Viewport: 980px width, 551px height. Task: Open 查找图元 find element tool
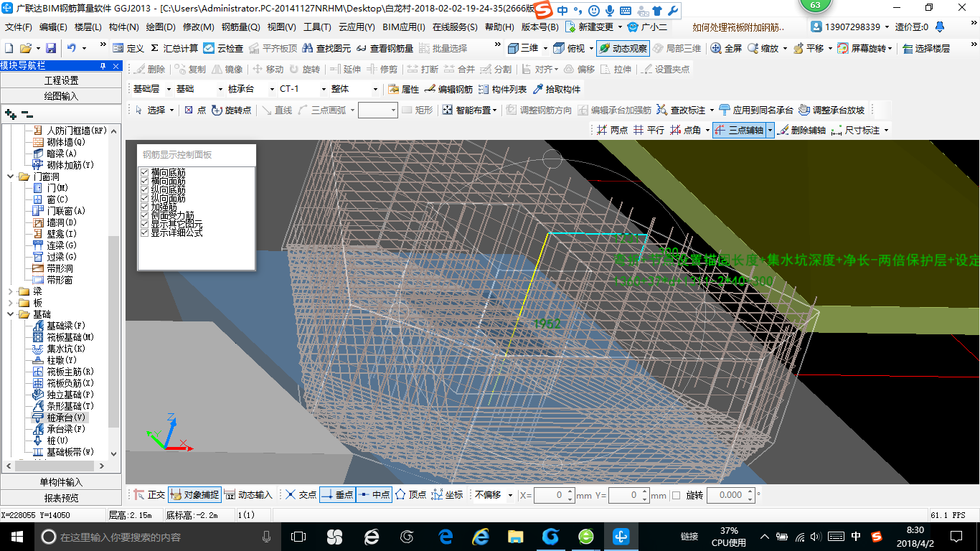pyautogui.click(x=325, y=48)
